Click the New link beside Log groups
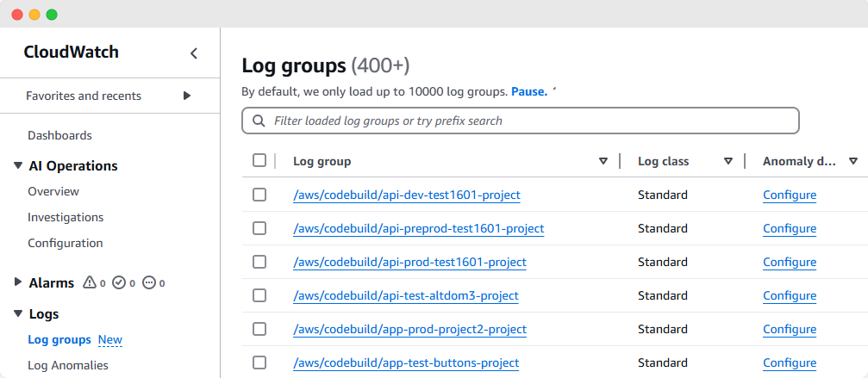 point(110,340)
